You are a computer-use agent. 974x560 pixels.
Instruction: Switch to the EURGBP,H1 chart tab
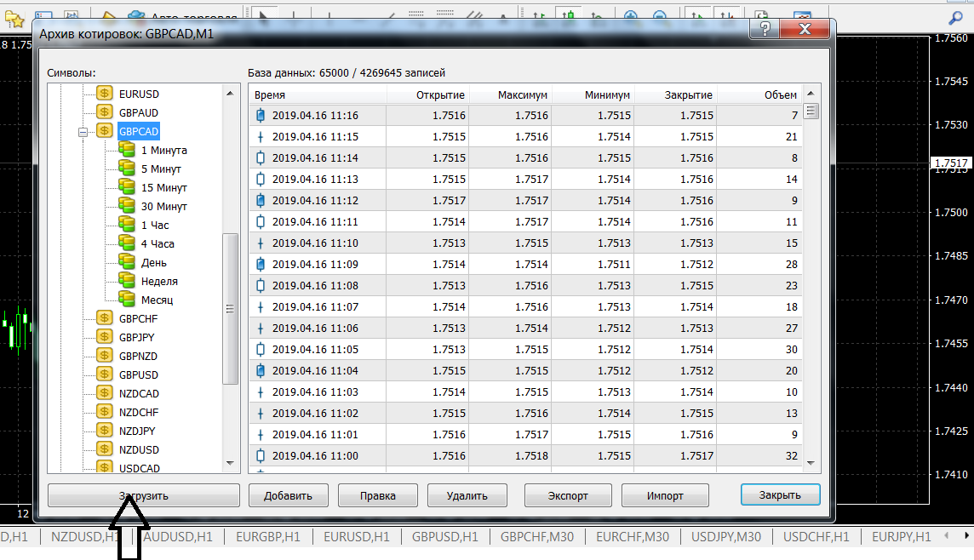[x=267, y=537]
